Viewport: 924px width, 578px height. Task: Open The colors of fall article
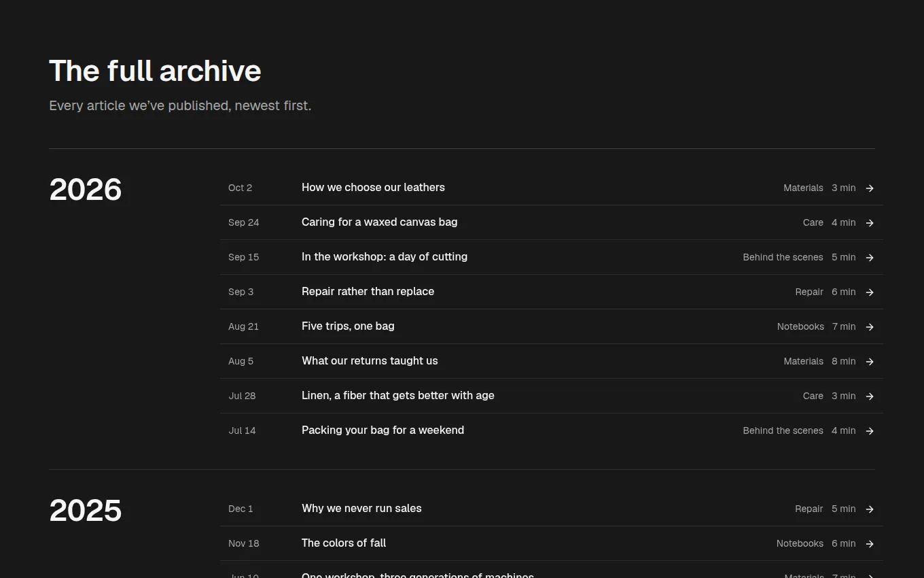point(344,543)
